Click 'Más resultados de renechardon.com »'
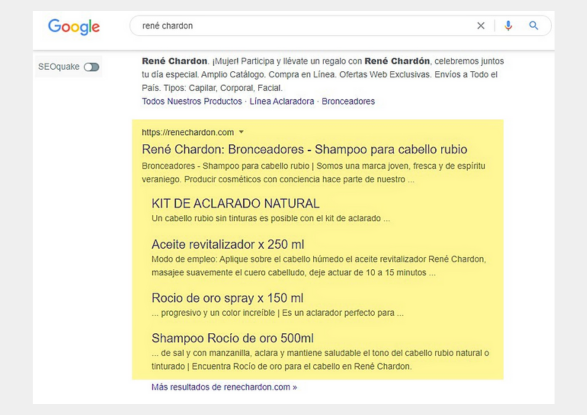 click(x=224, y=387)
